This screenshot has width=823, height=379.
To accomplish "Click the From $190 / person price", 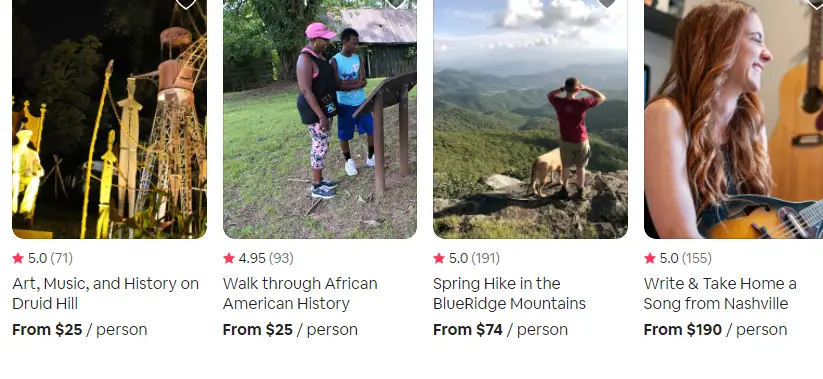I will [x=715, y=330].
